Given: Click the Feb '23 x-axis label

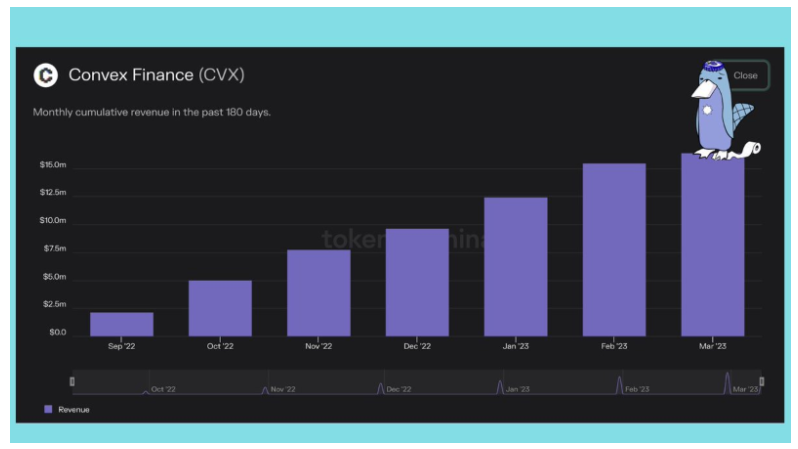Looking at the screenshot, I should (614, 346).
